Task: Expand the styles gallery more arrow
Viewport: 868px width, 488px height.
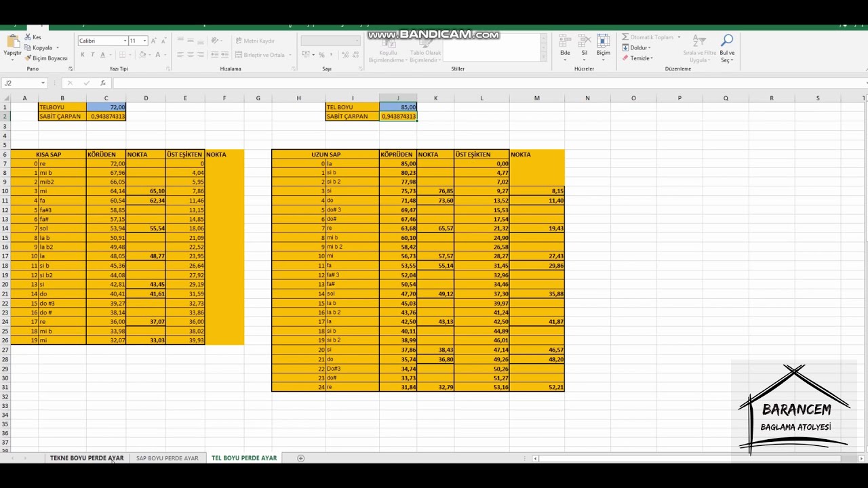Action: tap(544, 58)
